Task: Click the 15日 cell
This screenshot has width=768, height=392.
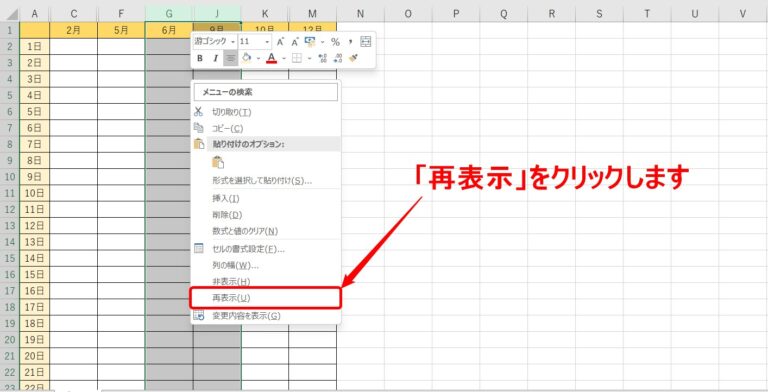Action: coord(34,274)
